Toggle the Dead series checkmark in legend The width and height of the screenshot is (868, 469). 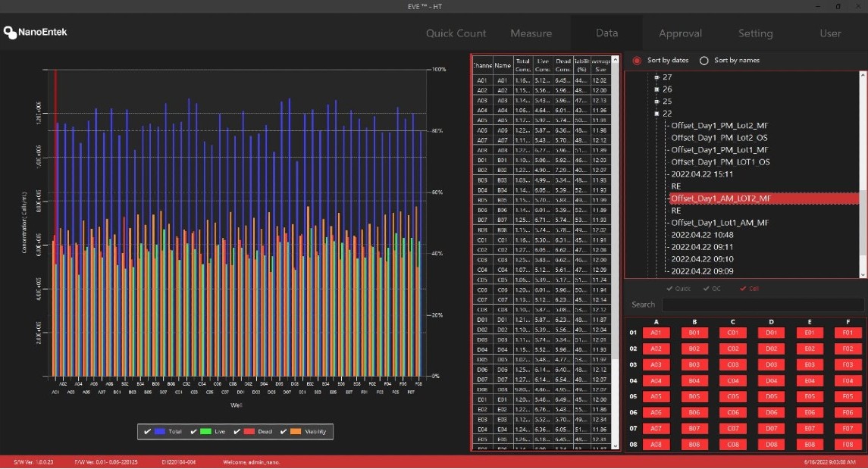pos(237,431)
